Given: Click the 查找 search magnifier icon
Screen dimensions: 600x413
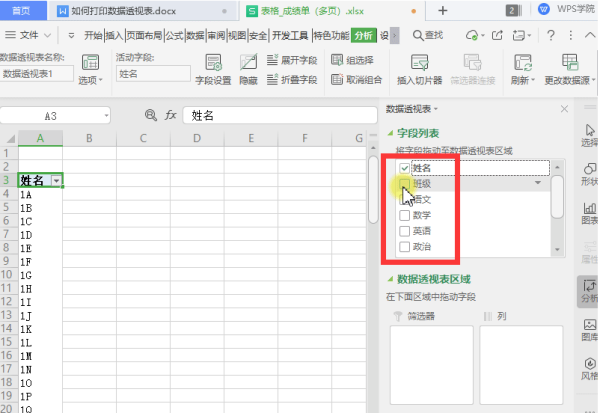Looking at the screenshot, I should [417, 36].
